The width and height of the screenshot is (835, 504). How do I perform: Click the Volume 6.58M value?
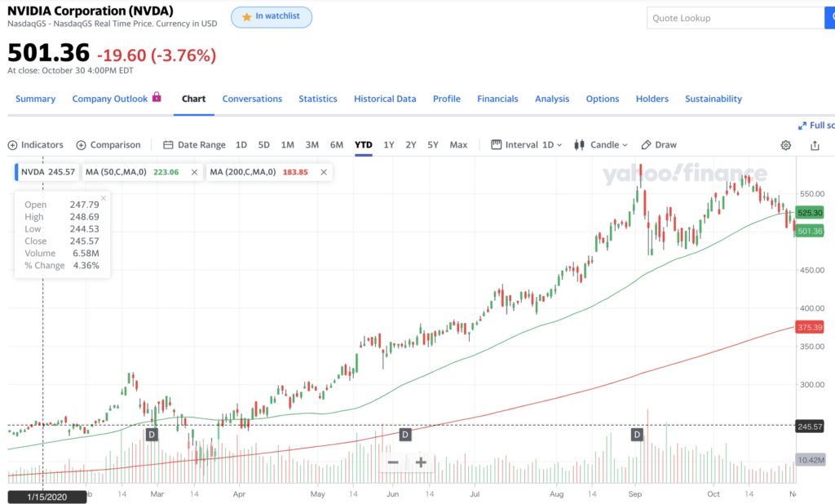[x=86, y=253]
